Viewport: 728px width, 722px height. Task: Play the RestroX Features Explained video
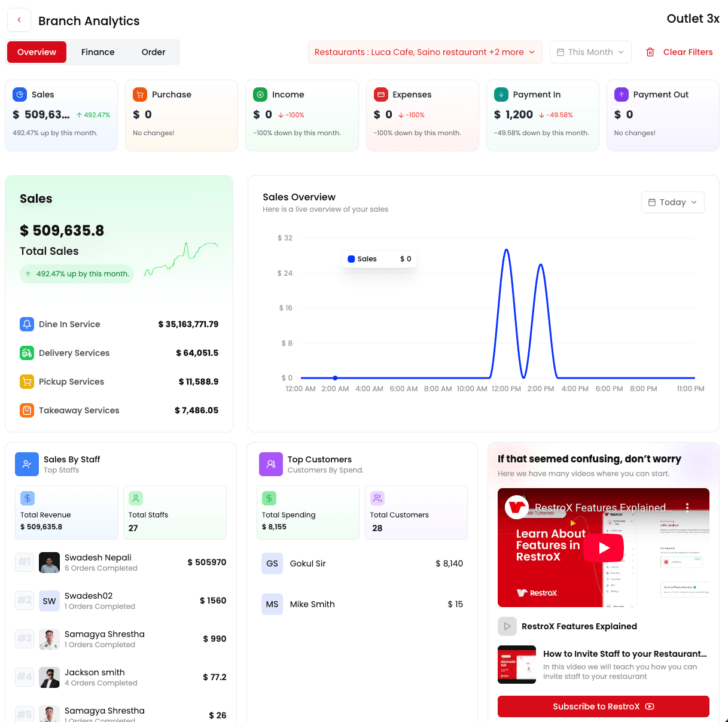tap(604, 547)
